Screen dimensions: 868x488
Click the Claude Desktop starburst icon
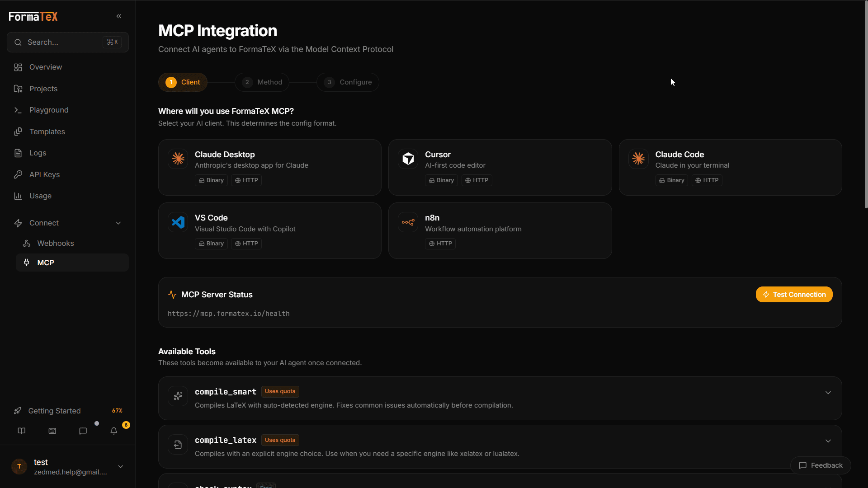178,159
